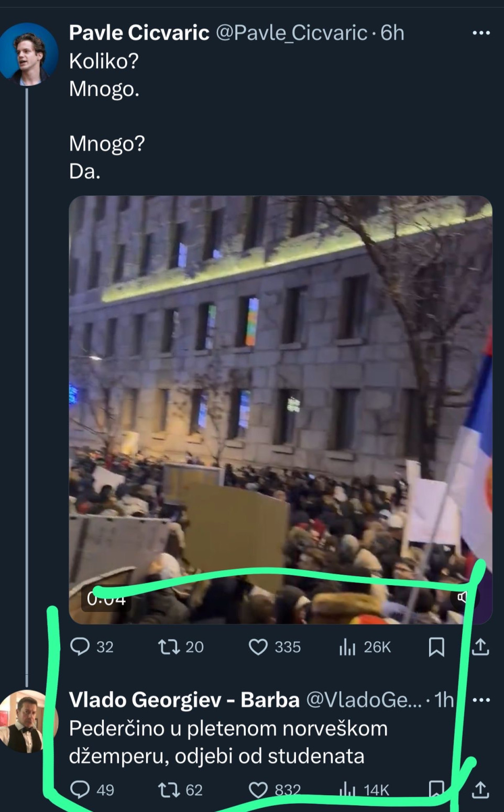This screenshot has width=504, height=812.
Task: Open more options on Vlado Georgiev's reply
Action: 481,700
